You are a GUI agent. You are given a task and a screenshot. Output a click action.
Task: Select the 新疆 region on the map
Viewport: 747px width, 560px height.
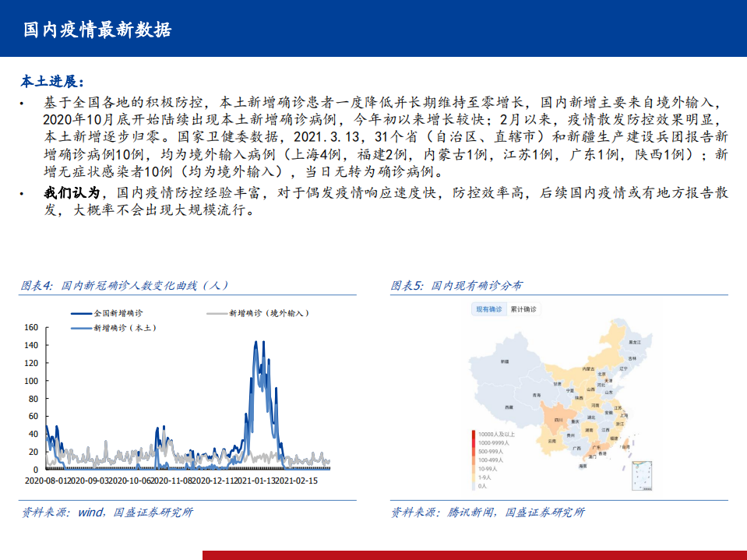coord(503,360)
